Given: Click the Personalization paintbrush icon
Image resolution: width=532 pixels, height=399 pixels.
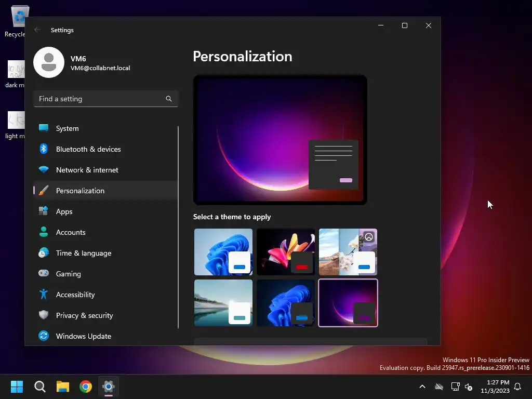Looking at the screenshot, I should click(44, 190).
